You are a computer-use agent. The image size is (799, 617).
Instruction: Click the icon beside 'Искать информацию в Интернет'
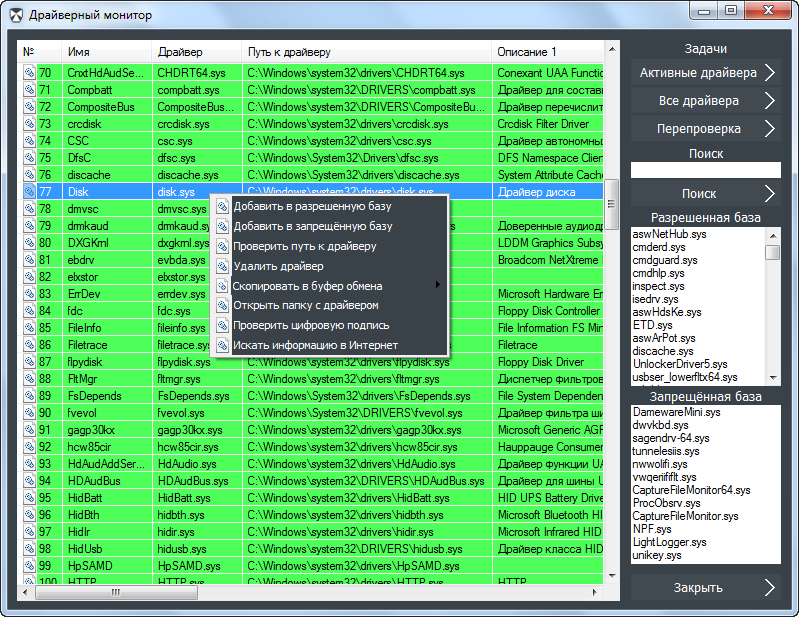tap(223, 345)
